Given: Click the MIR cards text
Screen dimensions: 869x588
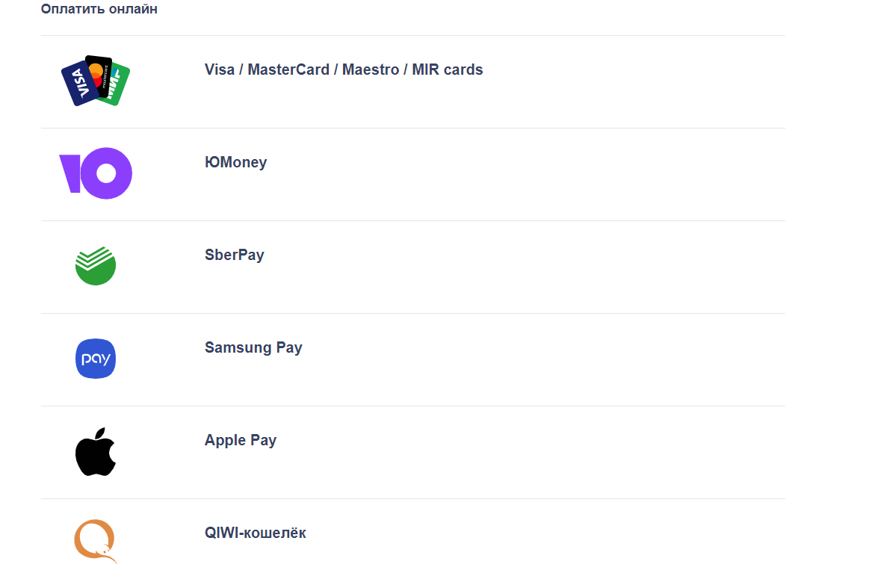Looking at the screenshot, I should point(448,69).
